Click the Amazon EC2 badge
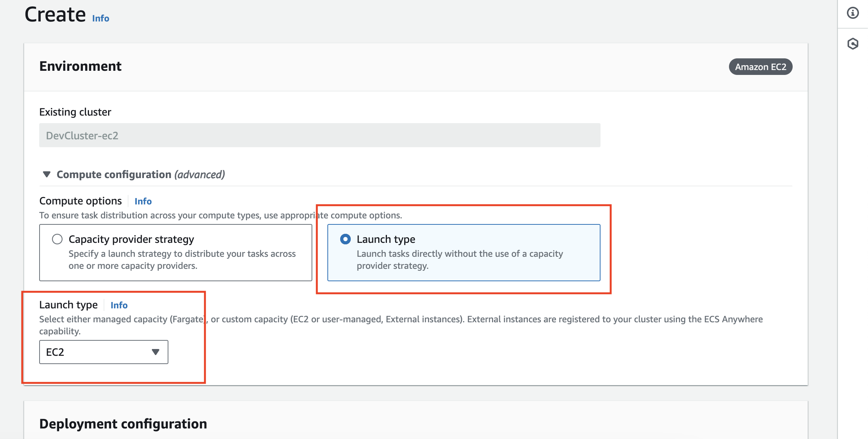 (760, 67)
